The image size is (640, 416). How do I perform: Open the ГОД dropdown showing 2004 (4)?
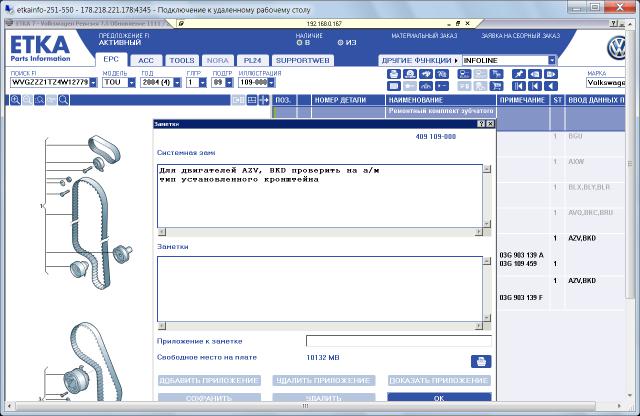(177, 82)
